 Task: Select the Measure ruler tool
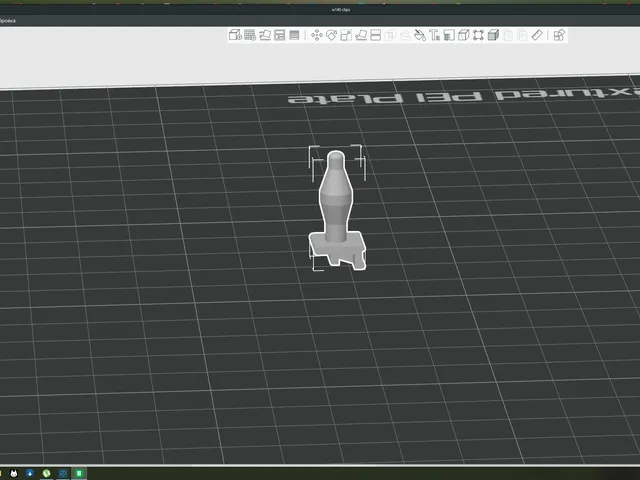[537, 36]
